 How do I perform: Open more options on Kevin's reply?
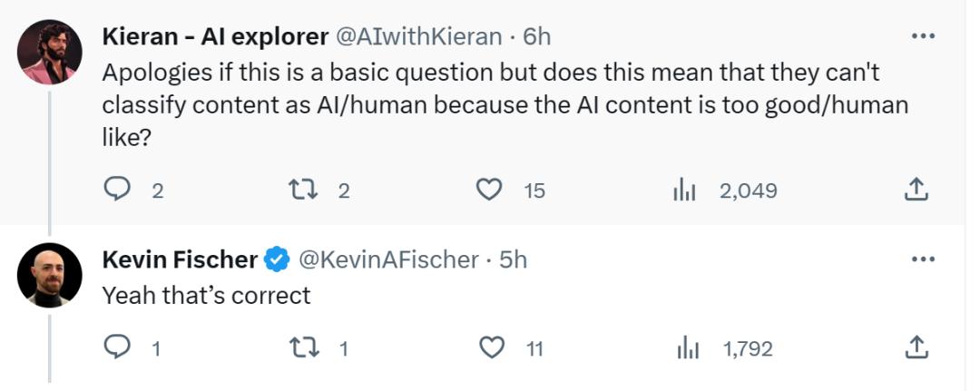(922, 259)
